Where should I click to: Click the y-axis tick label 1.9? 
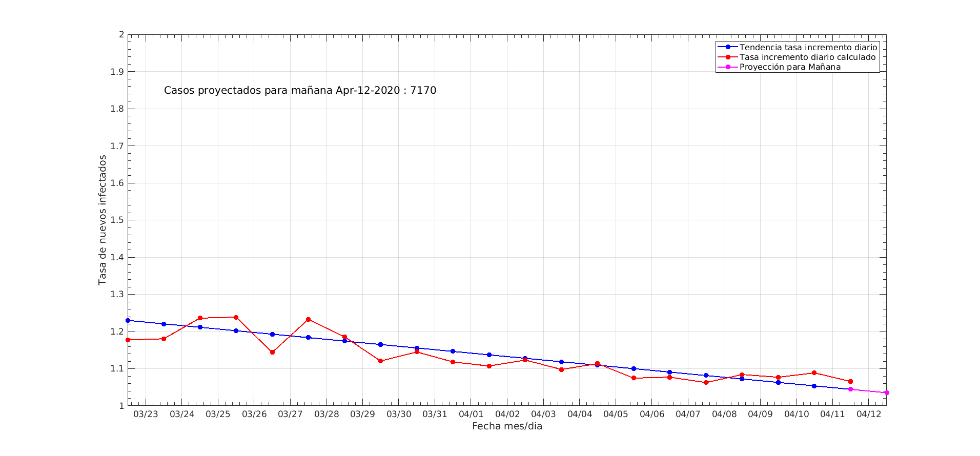pyautogui.click(x=117, y=72)
